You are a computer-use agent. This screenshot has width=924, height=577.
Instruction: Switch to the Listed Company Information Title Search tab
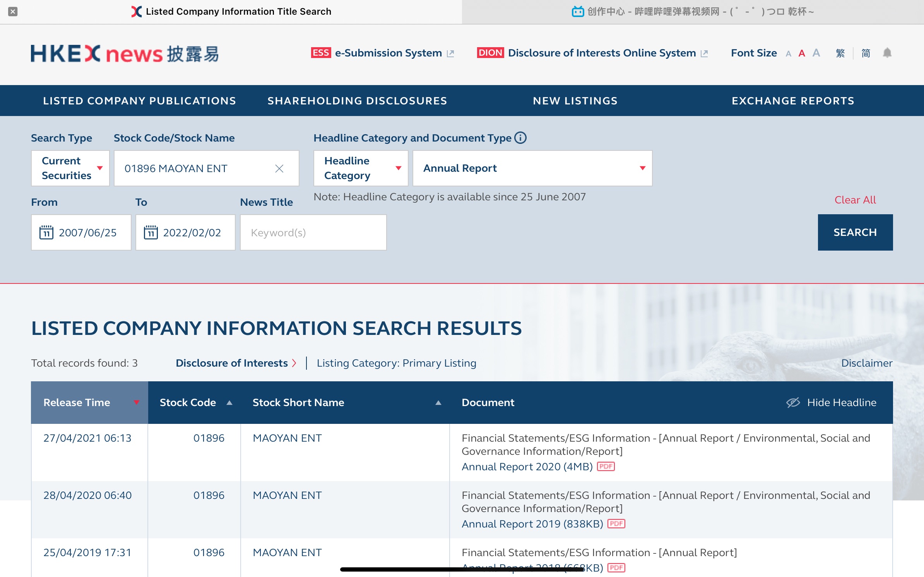231,12
